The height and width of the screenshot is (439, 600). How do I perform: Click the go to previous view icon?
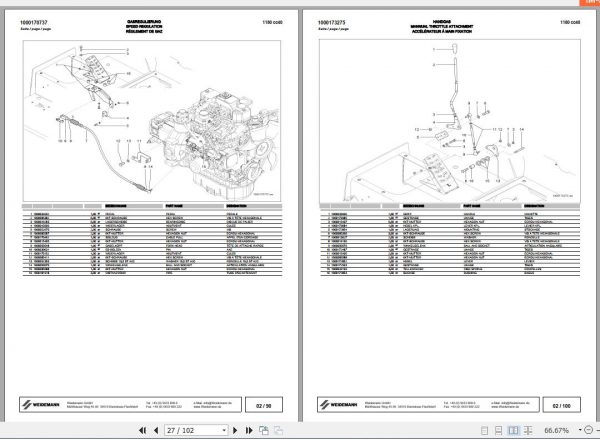(264, 430)
